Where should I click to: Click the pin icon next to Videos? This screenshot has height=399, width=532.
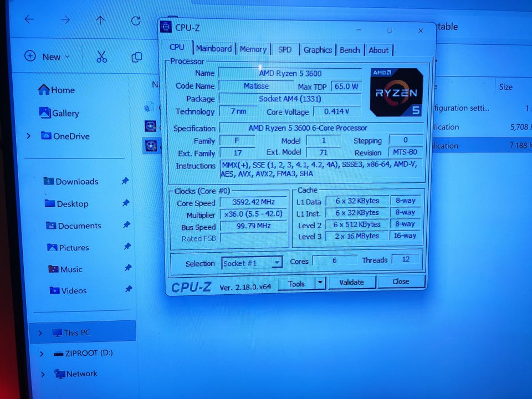tap(129, 289)
